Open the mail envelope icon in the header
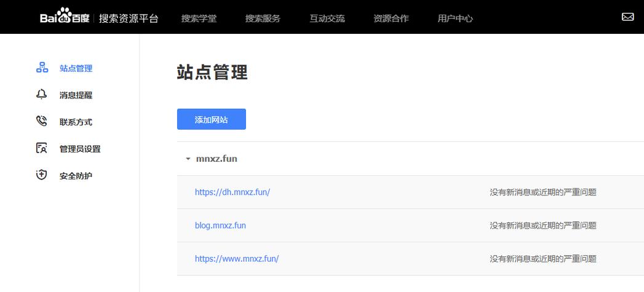Image resolution: width=644 pixels, height=292 pixels. click(x=627, y=17)
